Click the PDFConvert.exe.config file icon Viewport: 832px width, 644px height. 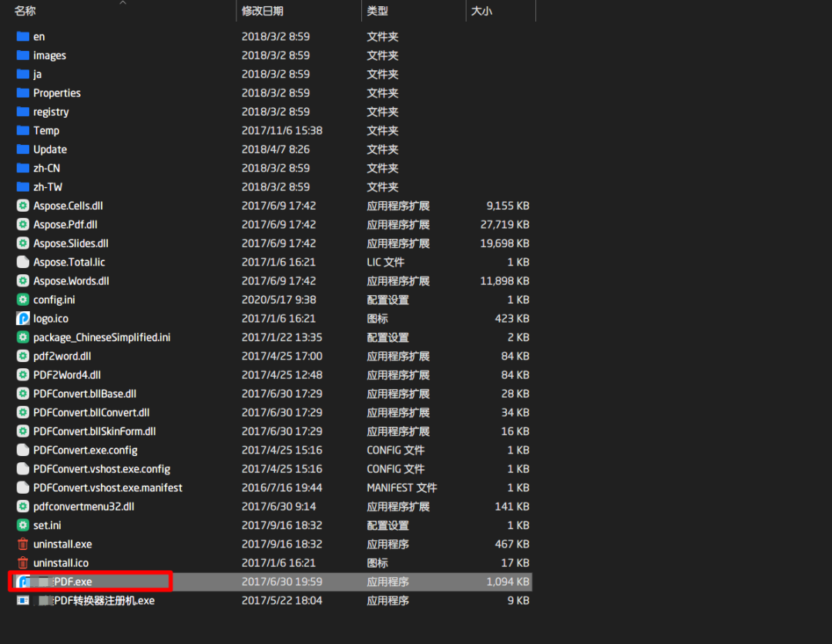pyautogui.click(x=23, y=451)
